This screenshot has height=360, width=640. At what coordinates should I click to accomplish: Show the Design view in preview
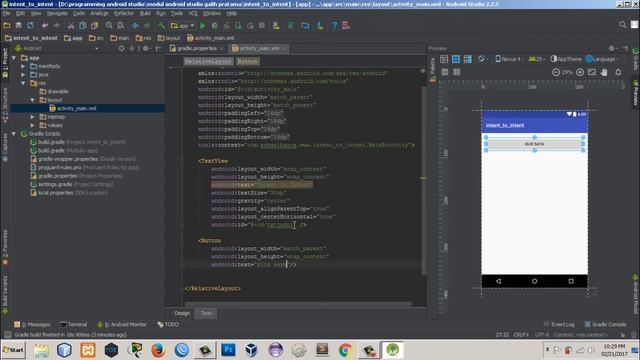coord(444,59)
